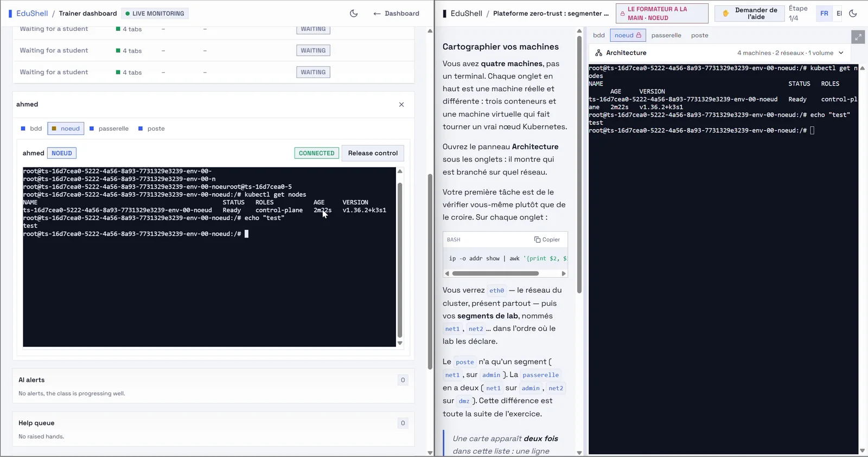Click the Trainer dashboard breadcrumb text

[88, 14]
